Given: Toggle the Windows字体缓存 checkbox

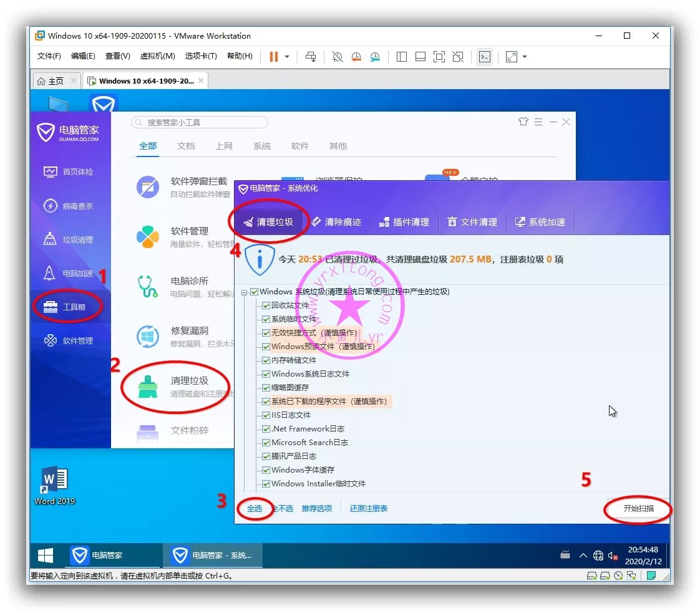Looking at the screenshot, I should point(266,470).
